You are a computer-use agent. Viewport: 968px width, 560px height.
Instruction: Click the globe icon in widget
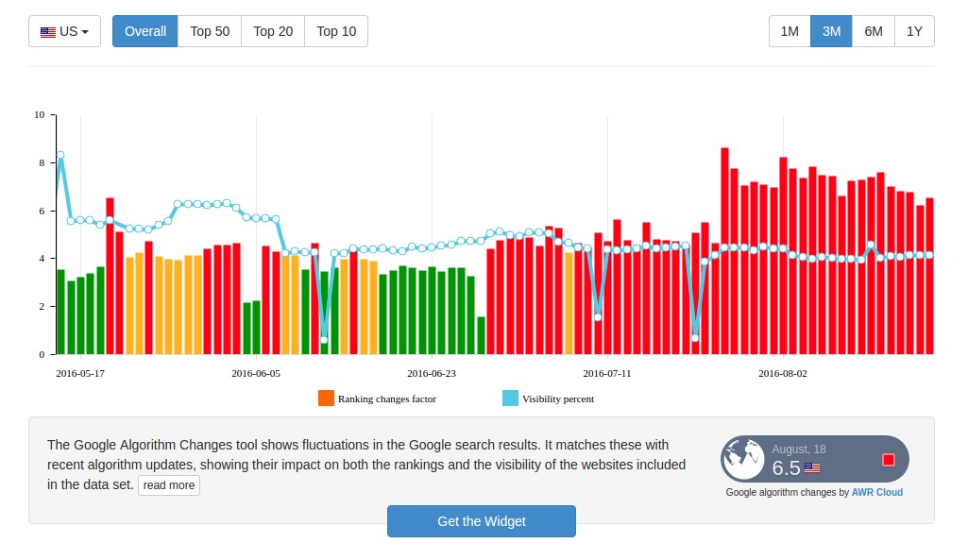pyautogui.click(x=744, y=459)
